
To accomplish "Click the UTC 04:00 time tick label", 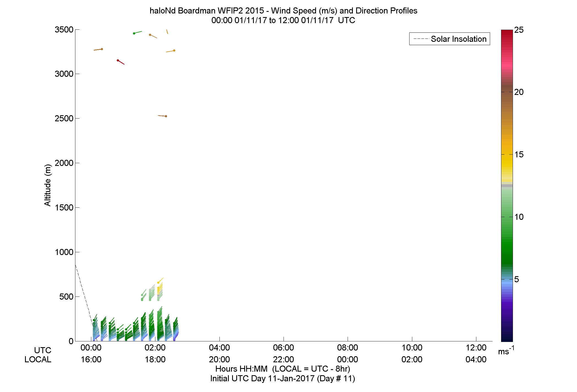I will tap(219, 347).
